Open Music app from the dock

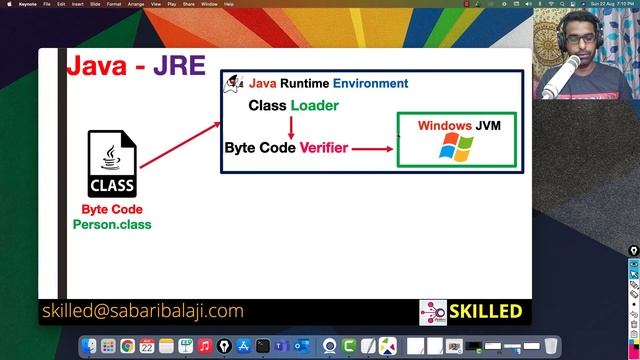click(205, 346)
